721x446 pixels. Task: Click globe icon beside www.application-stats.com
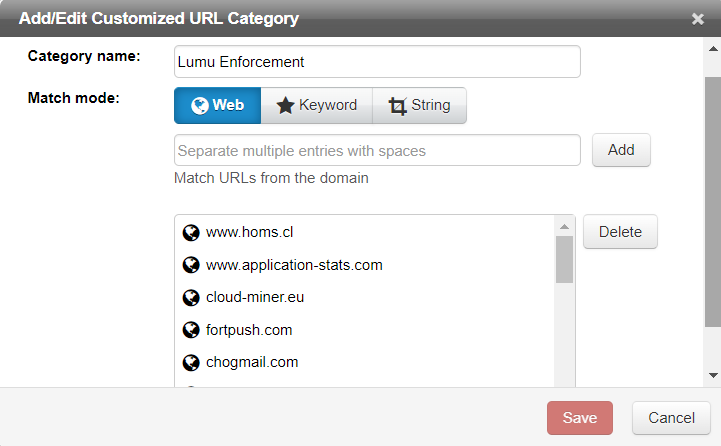click(191, 265)
